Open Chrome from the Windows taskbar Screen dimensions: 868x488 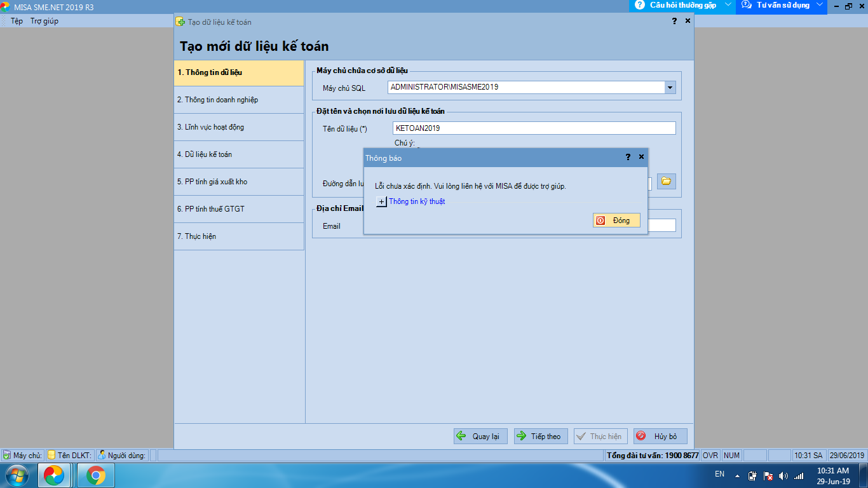[x=96, y=475]
